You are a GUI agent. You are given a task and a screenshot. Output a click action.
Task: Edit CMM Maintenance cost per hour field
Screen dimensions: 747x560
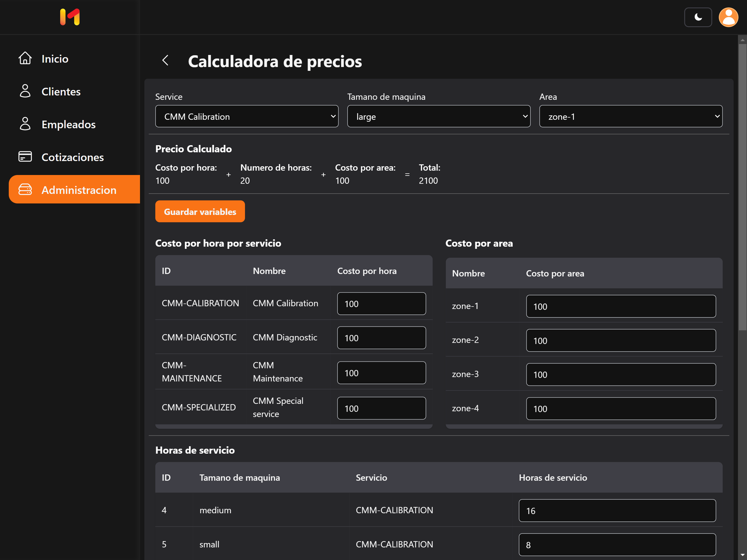pyautogui.click(x=381, y=373)
